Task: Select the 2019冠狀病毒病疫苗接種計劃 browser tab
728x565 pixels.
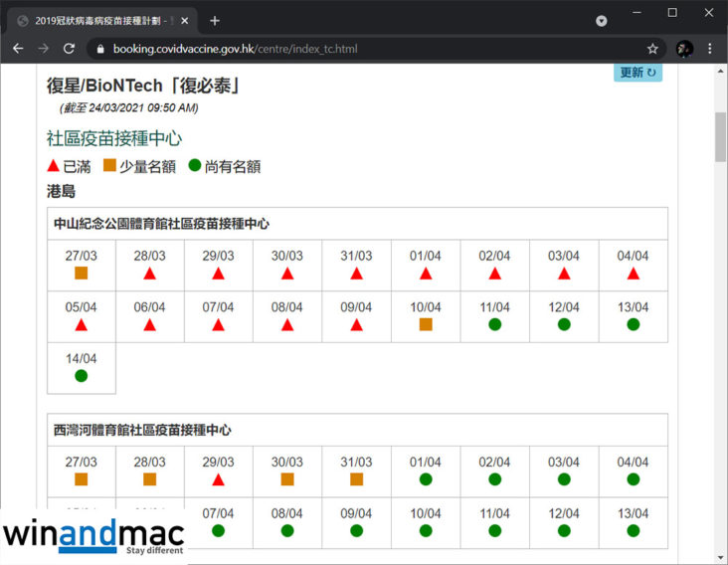Action: point(95,20)
